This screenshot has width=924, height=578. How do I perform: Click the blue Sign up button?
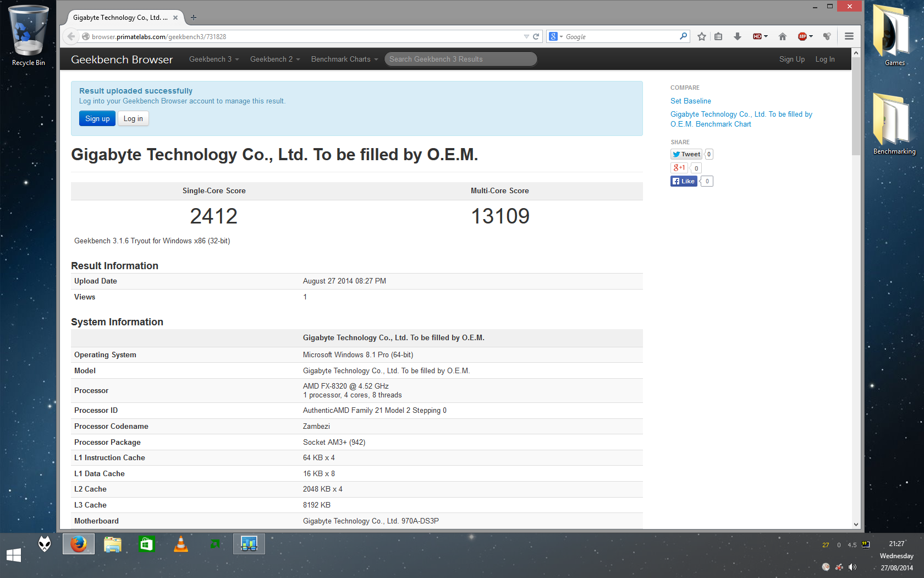(97, 118)
